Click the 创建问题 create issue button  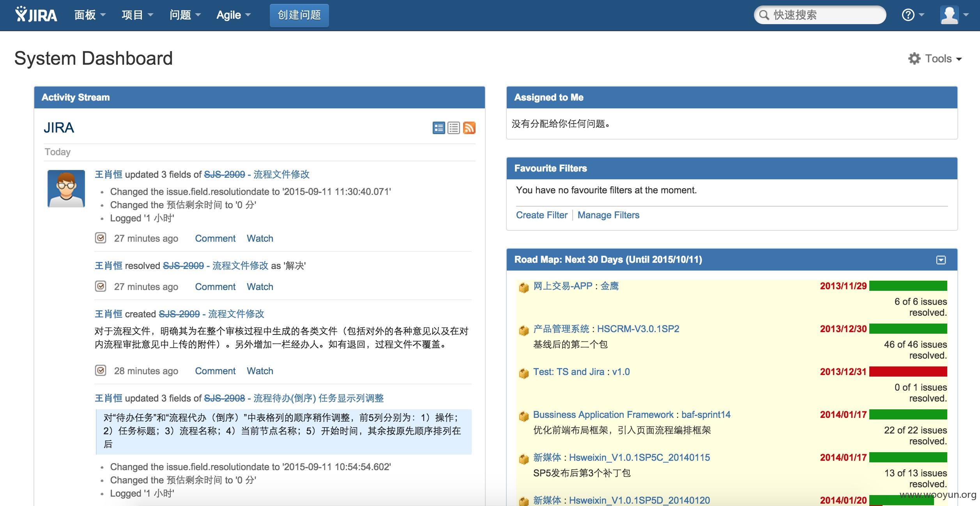[299, 15]
